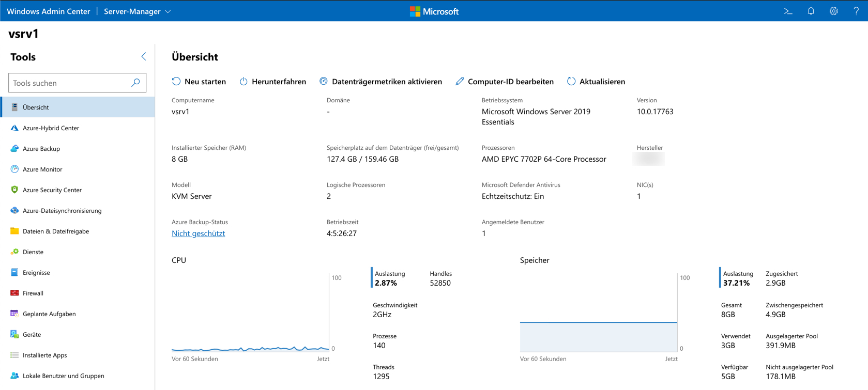Click the Firewall brick icon

pos(14,293)
